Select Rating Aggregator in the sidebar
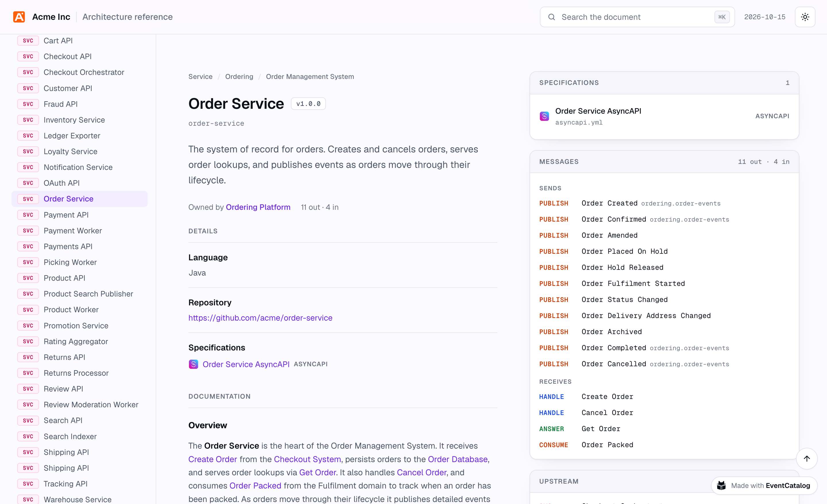This screenshot has height=504, width=827. (x=79, y=341)
